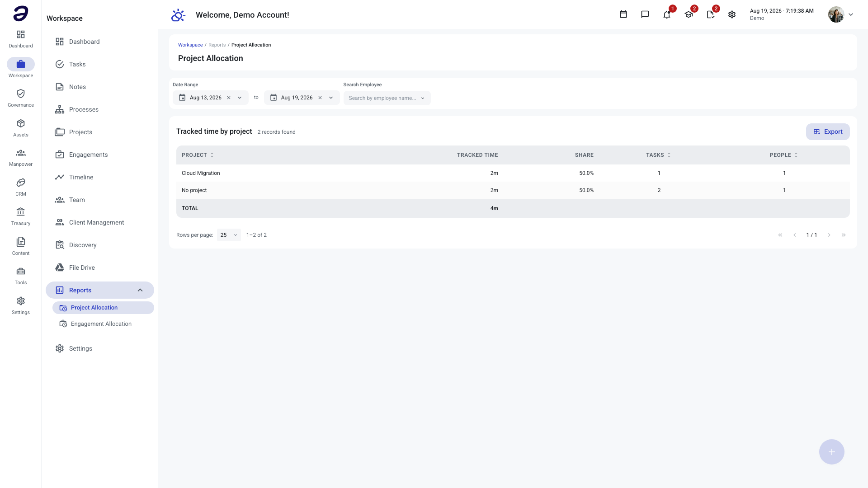The image size is (868, 488).
Task: Open the Governance module
Action: point(21,98)
